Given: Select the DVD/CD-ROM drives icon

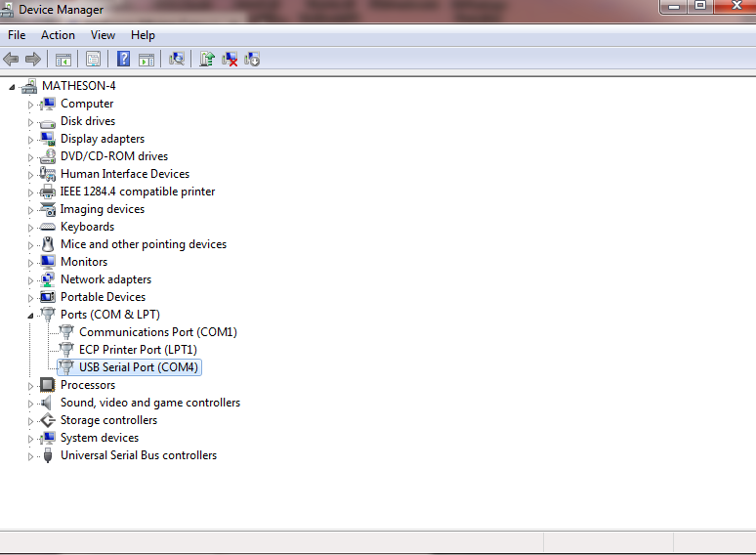Looking at the screenshot, I should [x=48, y=156].
